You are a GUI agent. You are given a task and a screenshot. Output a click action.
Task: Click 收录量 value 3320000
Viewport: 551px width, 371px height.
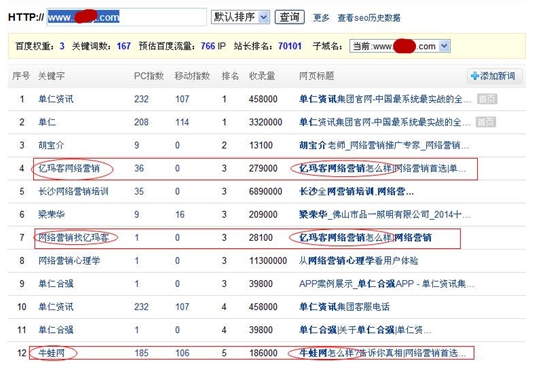click(266, 122)
